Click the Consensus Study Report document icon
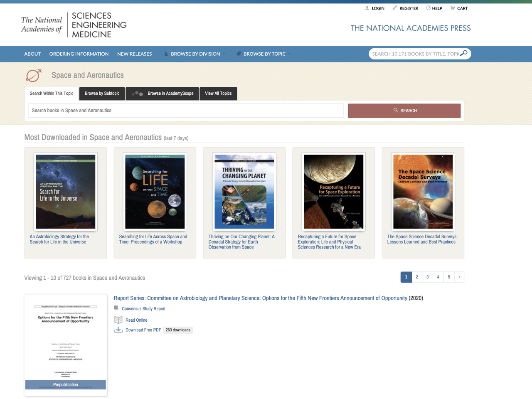Image resolution: width=532 pixels, height=399 pixels. click(x=116, y=308)
